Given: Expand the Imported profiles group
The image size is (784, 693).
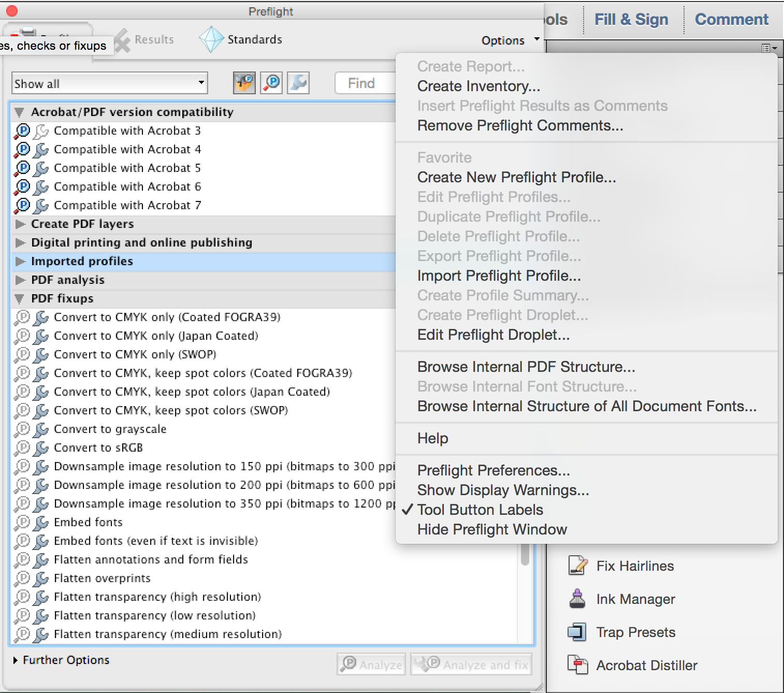Looking at the screenshot, I should 20,261.
